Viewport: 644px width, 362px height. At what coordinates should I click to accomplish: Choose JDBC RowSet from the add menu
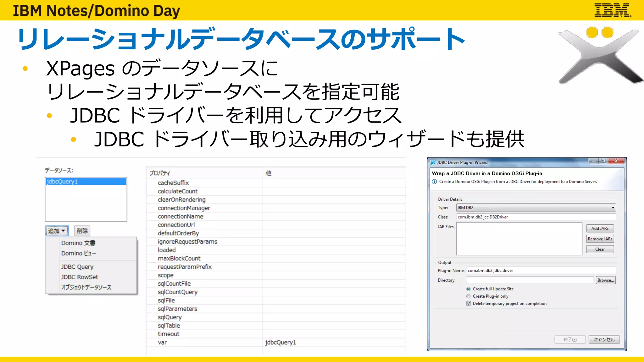coord(80,277)
